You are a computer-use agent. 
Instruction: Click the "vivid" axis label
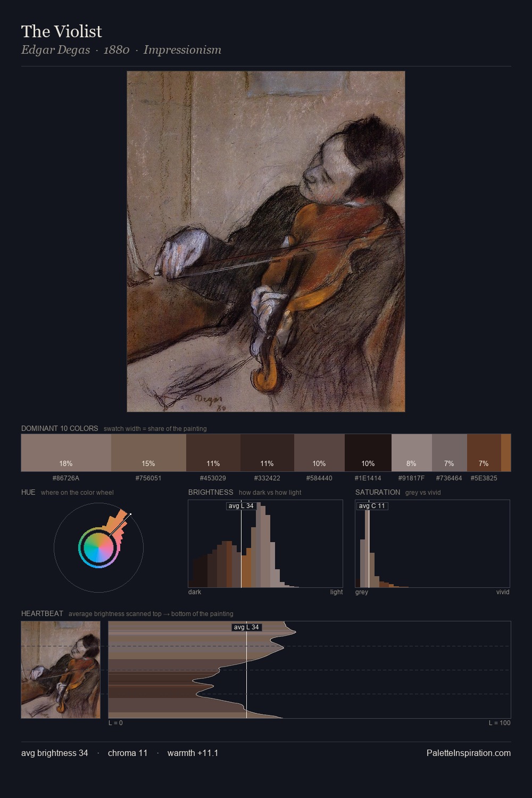coord(503,592)
